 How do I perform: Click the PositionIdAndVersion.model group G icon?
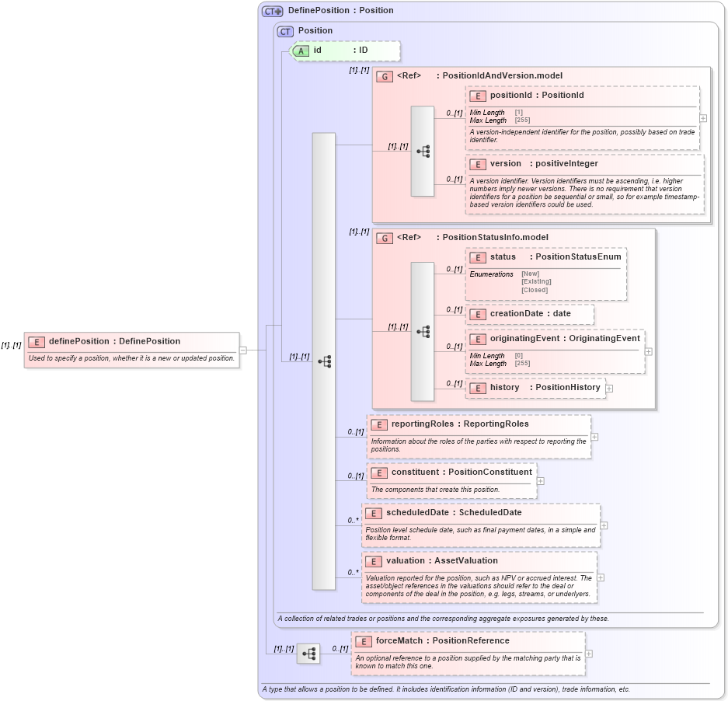coord(385,75)
